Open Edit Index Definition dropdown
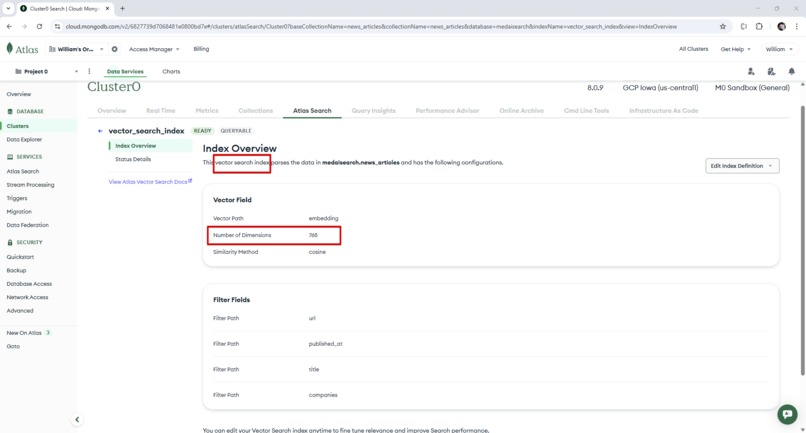The width and height of the screenshot is (806, 433). click(x=742, y=166)
